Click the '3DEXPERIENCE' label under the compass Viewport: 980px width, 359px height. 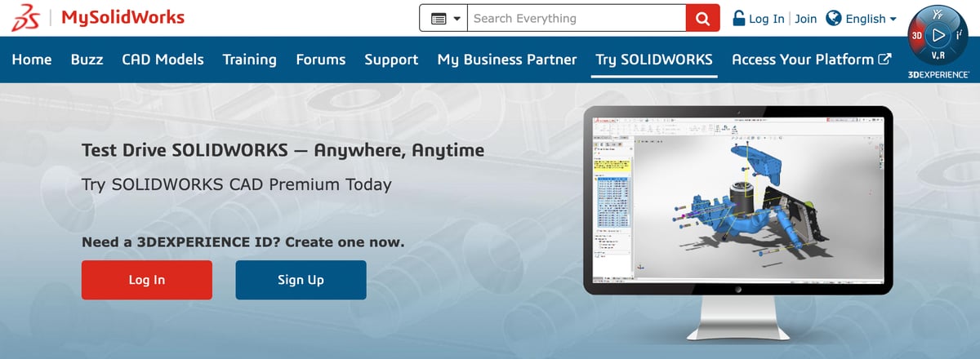(x=939, y=74)
